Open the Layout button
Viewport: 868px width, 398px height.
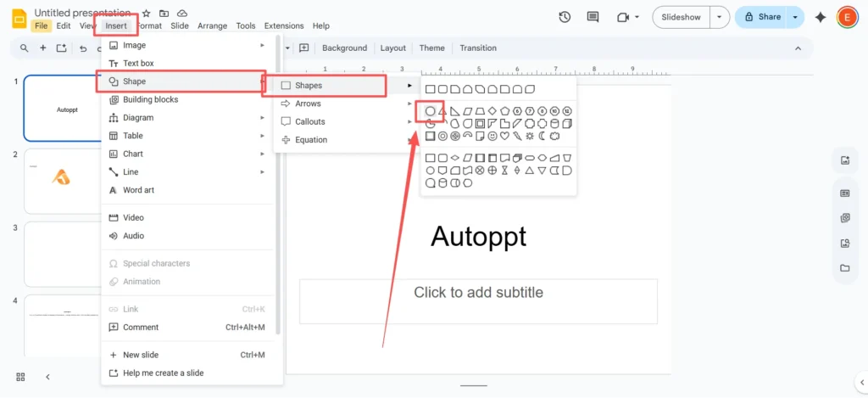393,48
